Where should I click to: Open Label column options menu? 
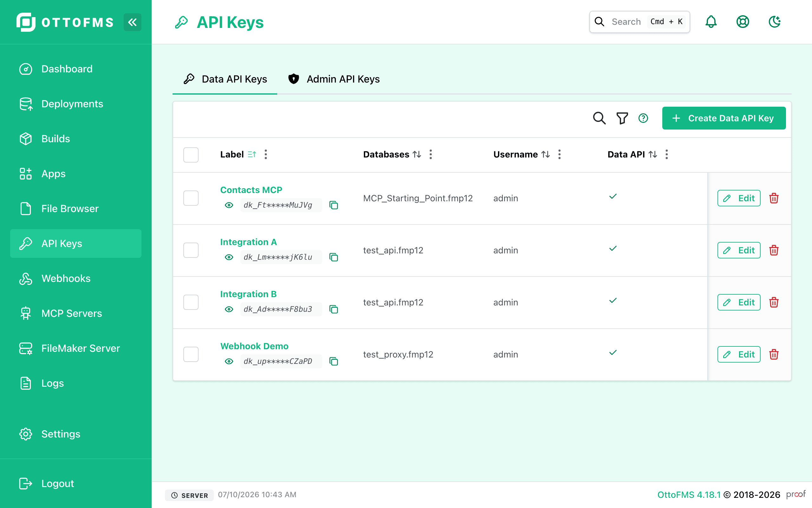click(x=266, y=154)
